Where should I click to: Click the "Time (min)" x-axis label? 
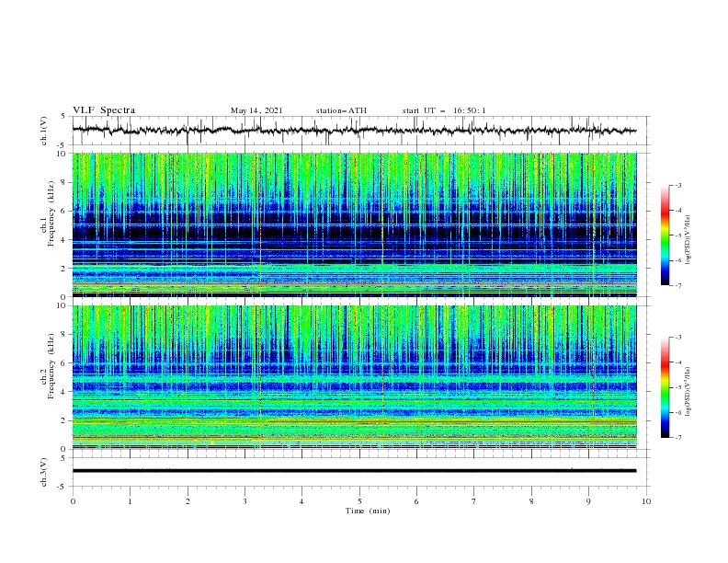pos(368,511)
